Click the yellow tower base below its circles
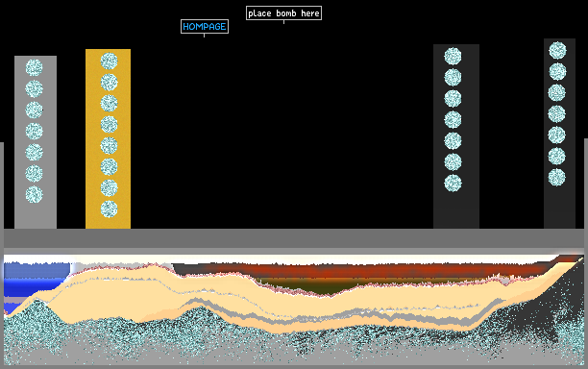Viewport: 588px width, 369px height. coord(108,223)
